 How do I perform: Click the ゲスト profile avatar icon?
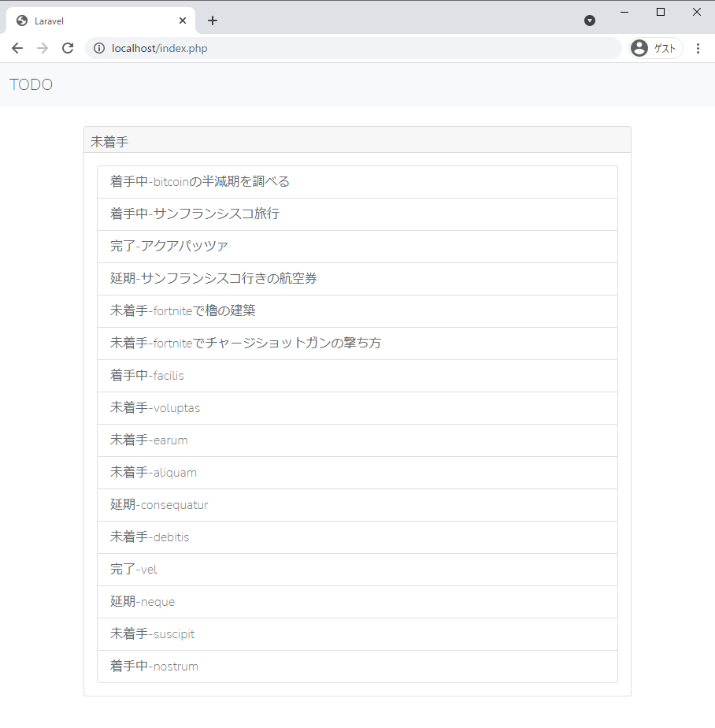pyautogui.click(x=639, y=48)
